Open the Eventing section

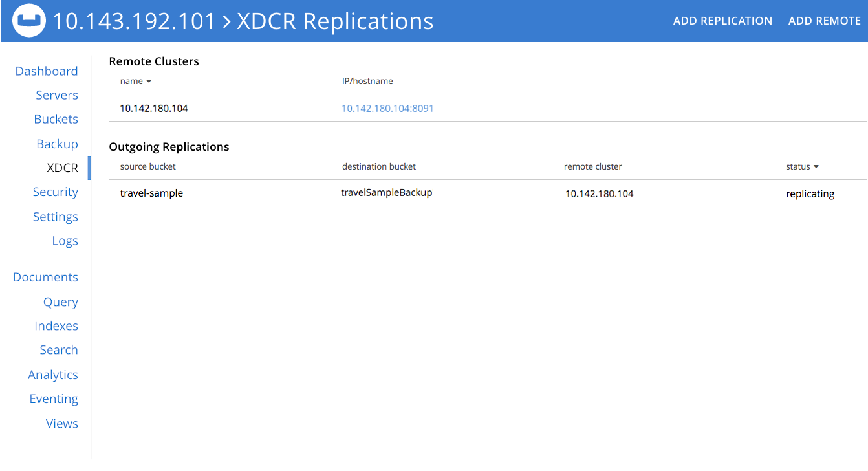(54, 399)
